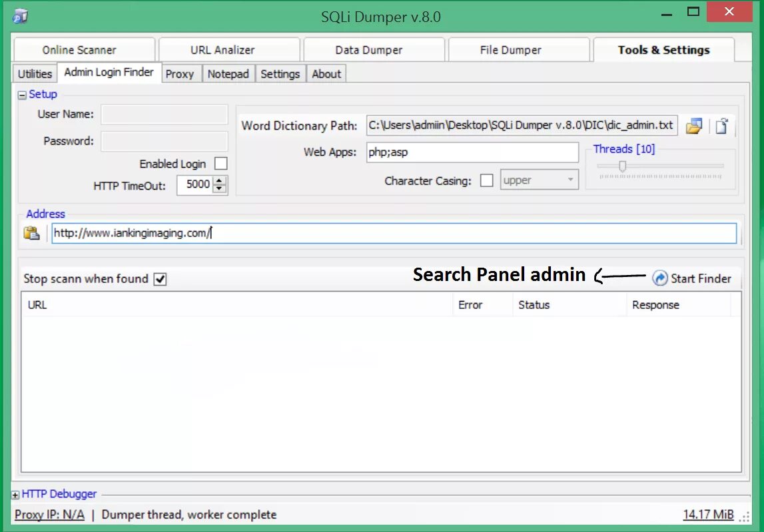This screenshot has width=764, height=532.
Task: Switch to the Proxy sub-tab
Action: click(180, 74)
